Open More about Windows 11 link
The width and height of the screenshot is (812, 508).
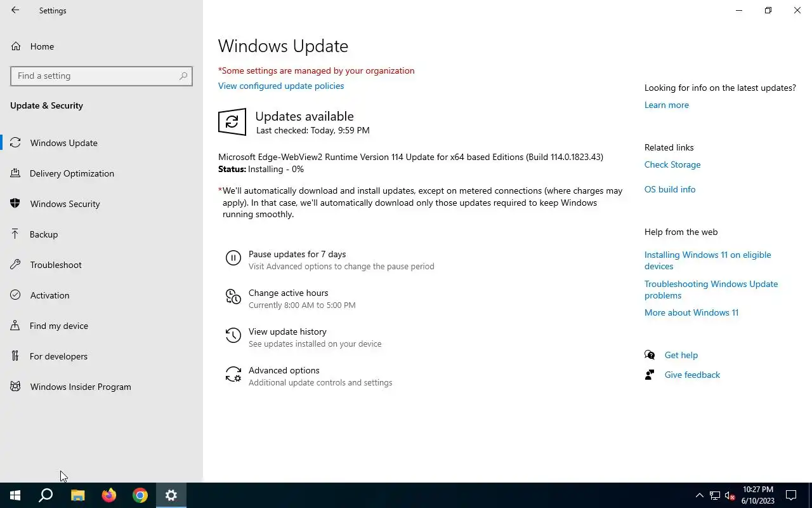(x=691, y=312)
